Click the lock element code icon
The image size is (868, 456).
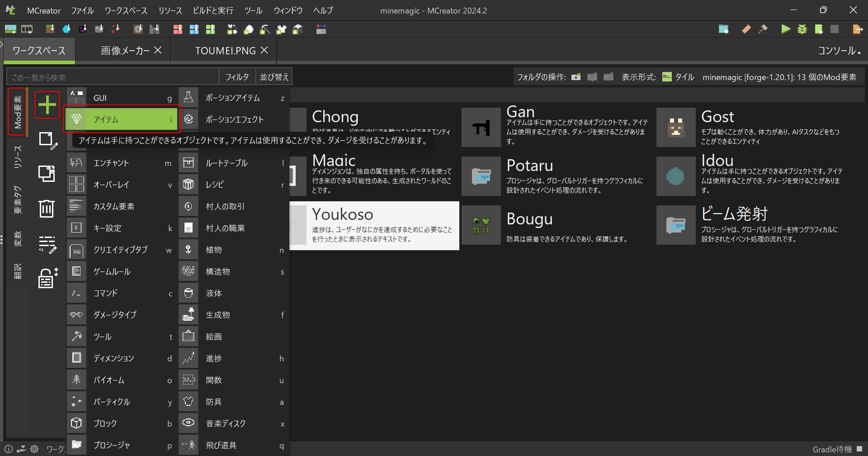(x=48, y=278)
